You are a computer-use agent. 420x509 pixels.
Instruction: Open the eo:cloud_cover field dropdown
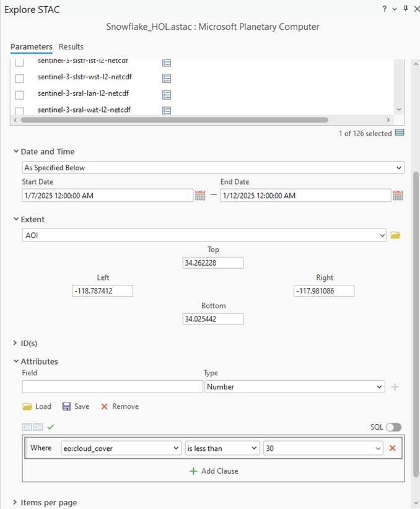121,448
